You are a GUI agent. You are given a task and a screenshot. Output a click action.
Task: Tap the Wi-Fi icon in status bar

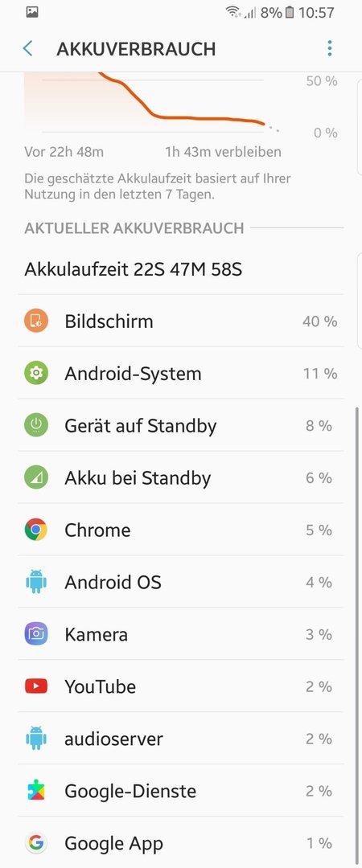[234, 12]
